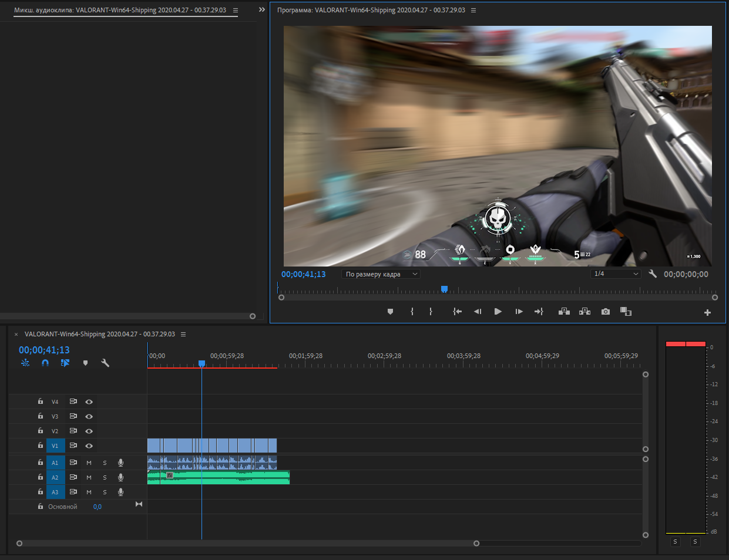Image resolution: width=729 pixels, height=560 pixels.
Task: Close the VALORANT sequence timeline tab
Action: coord(16,334)
